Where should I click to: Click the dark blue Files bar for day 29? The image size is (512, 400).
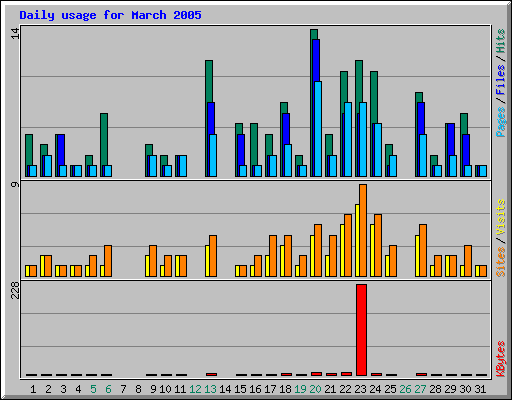pyautogui.click(x=451, y=139)
